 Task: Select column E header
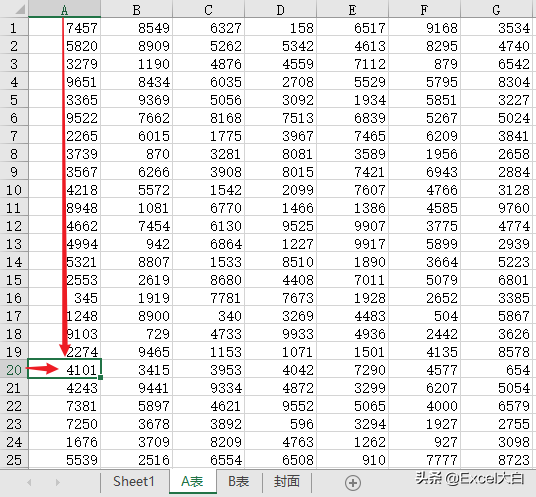tap(353, 9)
